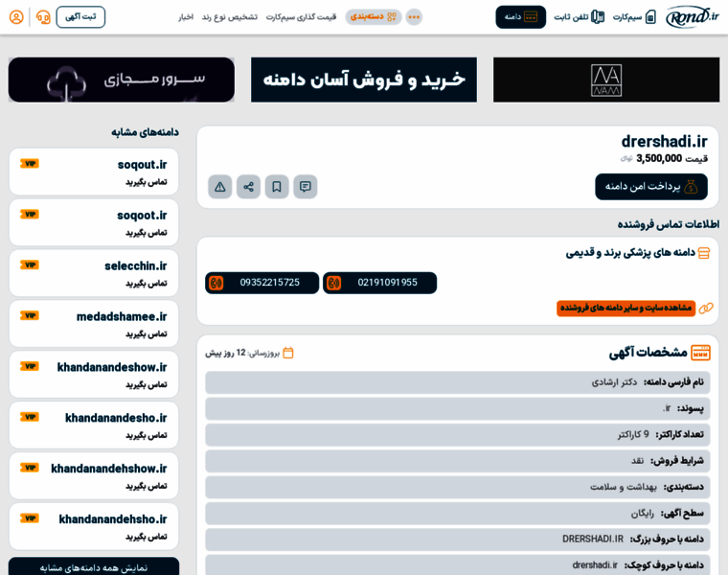The height and width of the screenshot is (575, 728).
Task: Click the calendar update icon
Action: (288, 353)
